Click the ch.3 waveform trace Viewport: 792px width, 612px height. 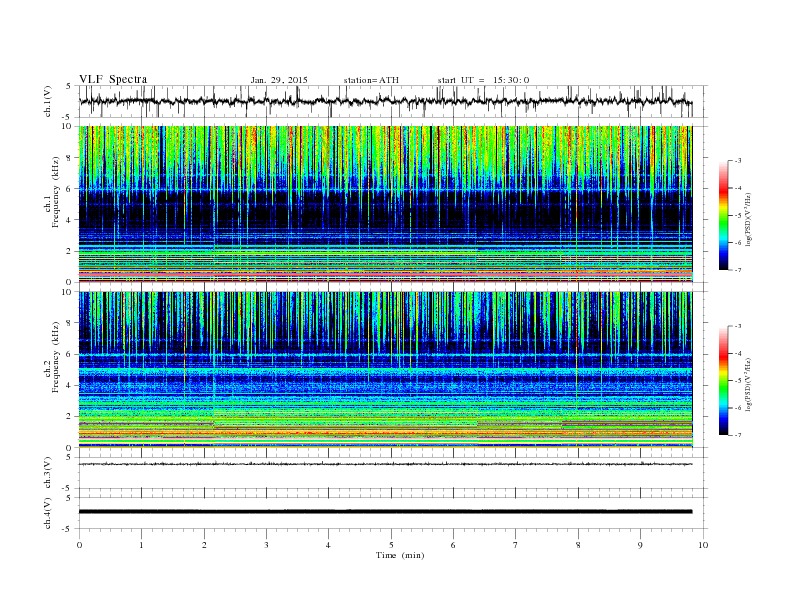(x=385, y=464)
